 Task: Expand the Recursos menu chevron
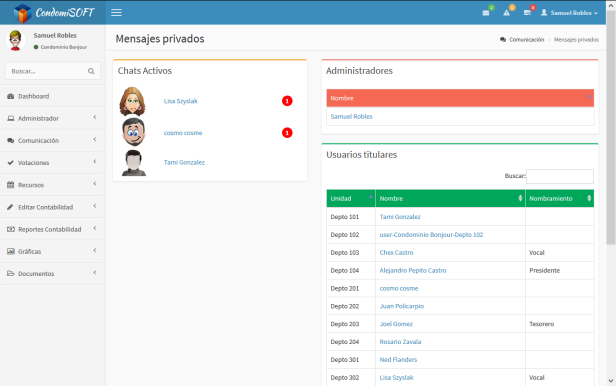[x=95, y=184]
